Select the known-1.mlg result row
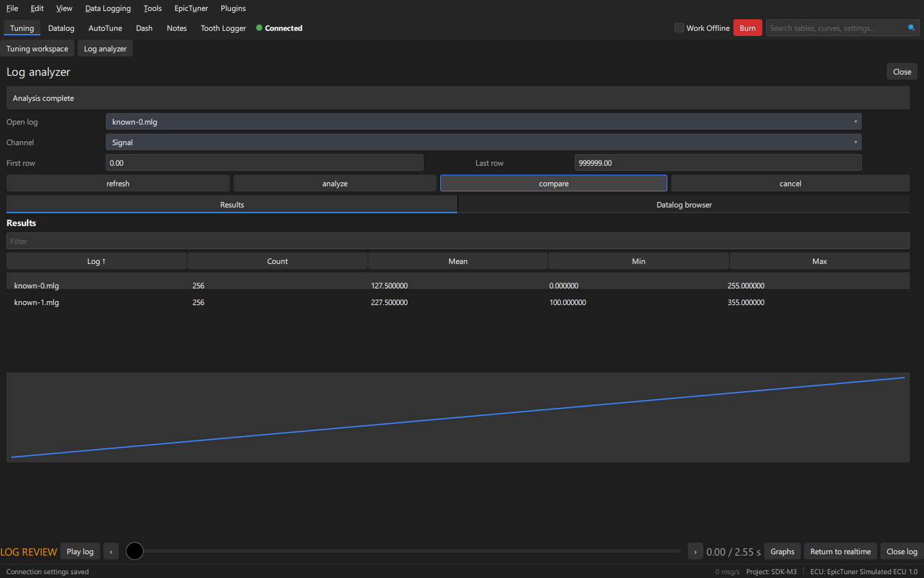Image resolution: width=924 pixels, height=578 pixels. click(x=458, y=302)
